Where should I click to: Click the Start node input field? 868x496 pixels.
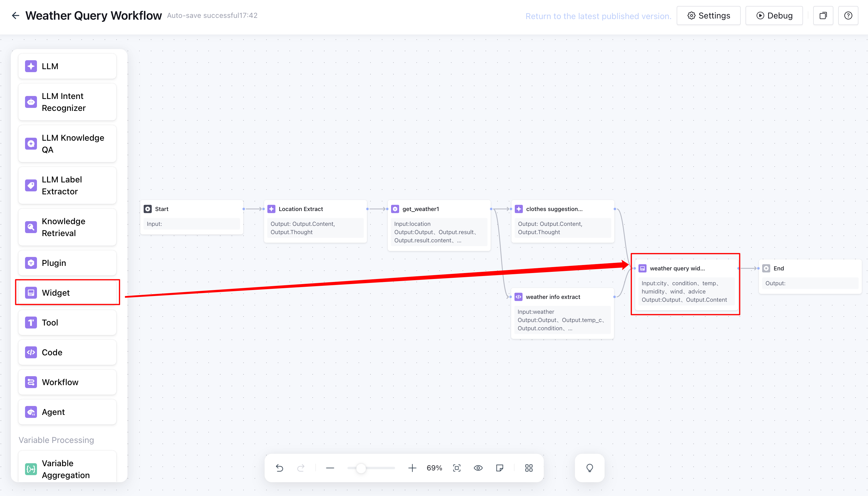click(x=191, y=224)
